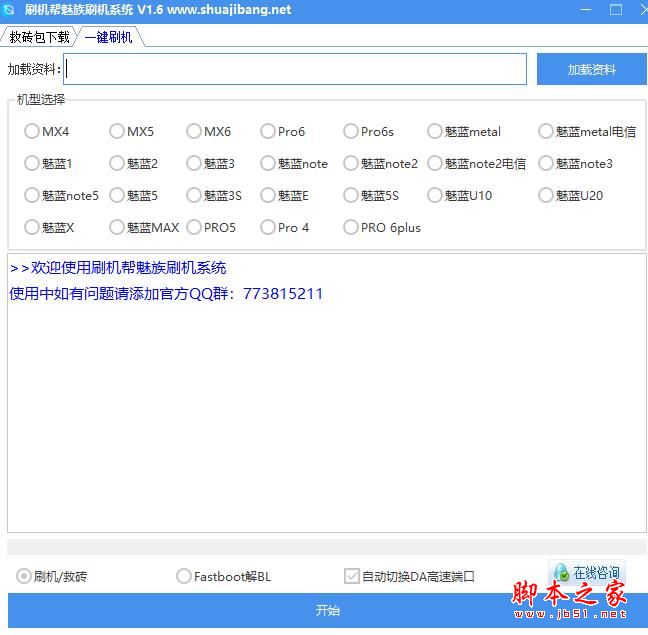This screenshot has width=648, height=635.
Task: Click the progress bar below the log
Action: (326, 547)
